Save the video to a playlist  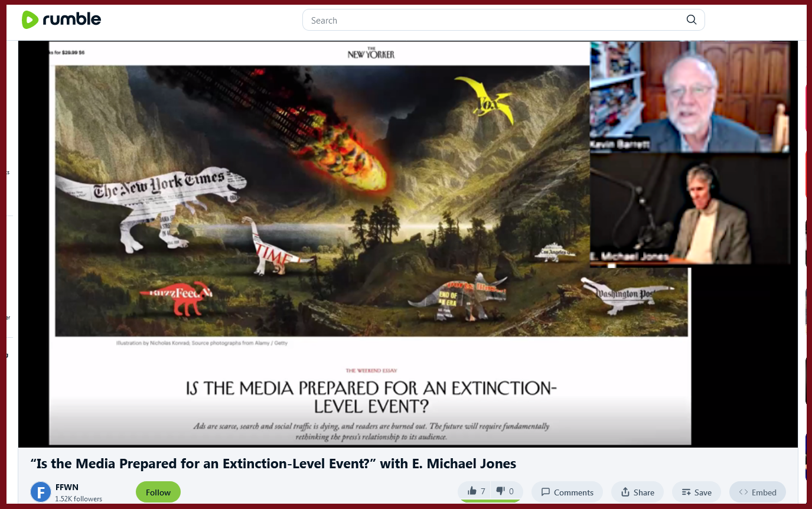[x=696, y=492]
